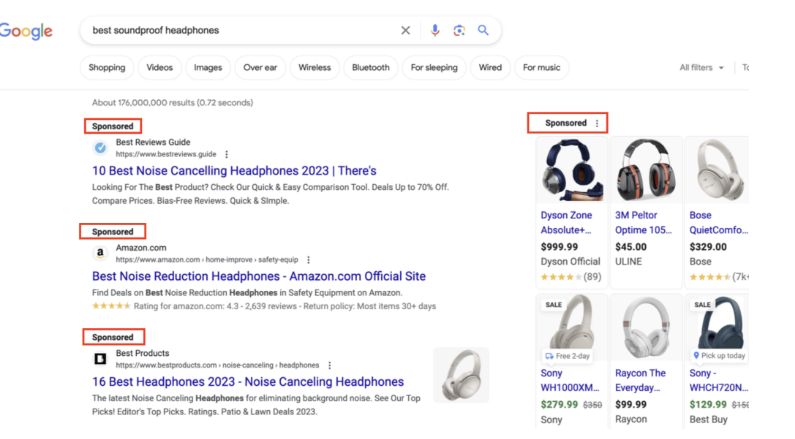This screenshot has height=439, width=795.
Task: Select the Videos filter chip
Action: point(160,67)
